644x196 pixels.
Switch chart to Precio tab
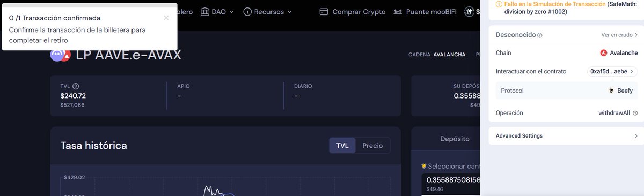click(x=372, y=146)
